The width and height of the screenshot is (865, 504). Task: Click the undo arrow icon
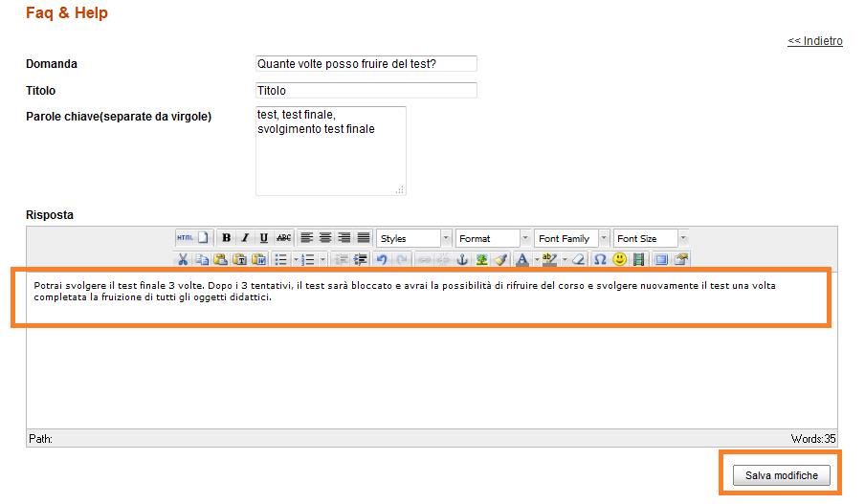coord(382,259)
